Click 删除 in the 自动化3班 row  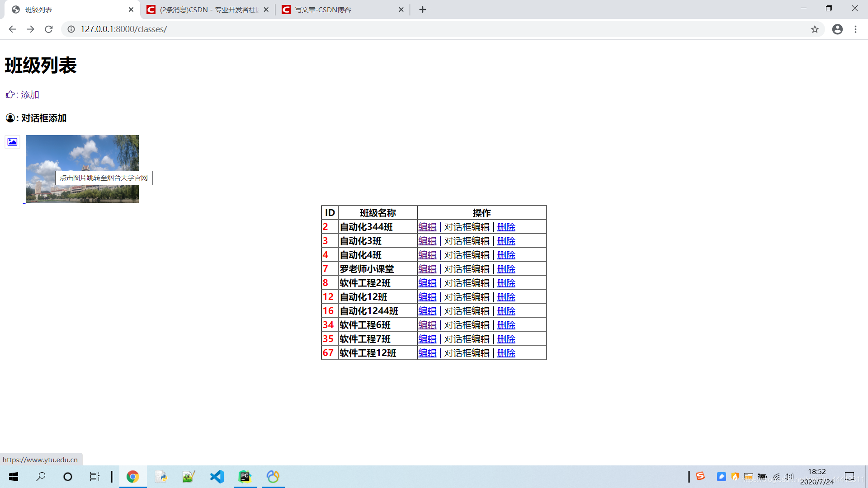point(506,241)
